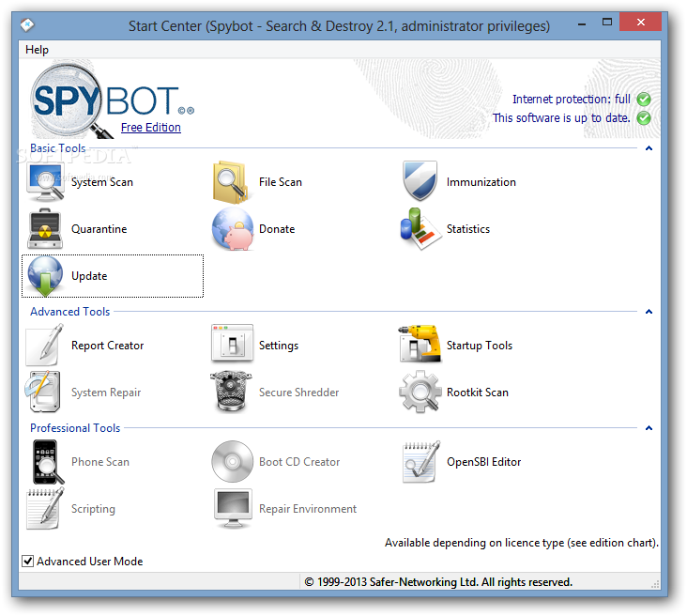Click the Immunization label
Screen dimensions: 687x616
click(481, 182)
